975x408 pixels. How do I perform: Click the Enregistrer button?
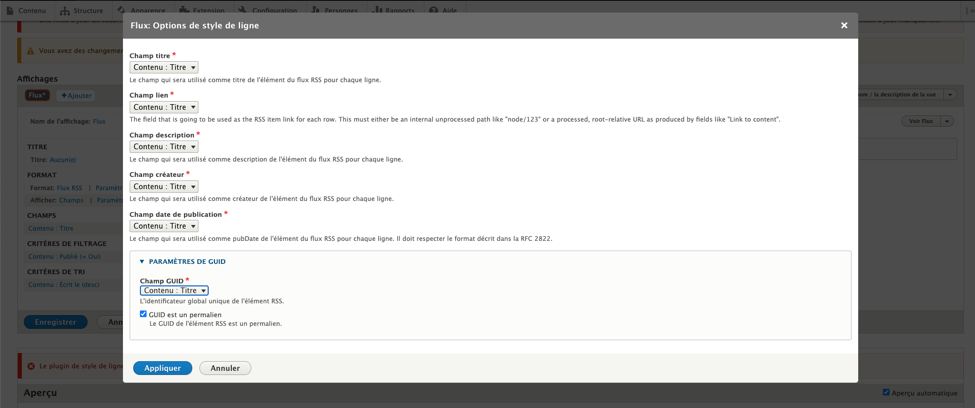(55, 322)
